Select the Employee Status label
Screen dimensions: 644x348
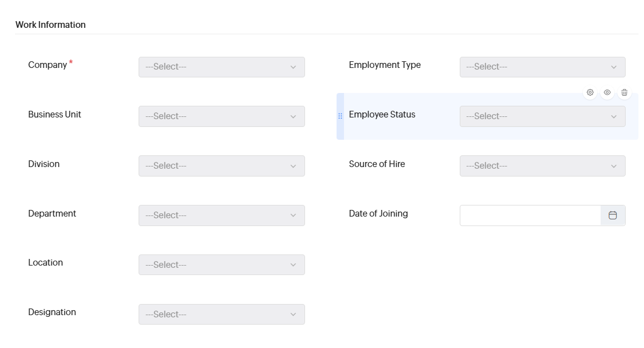(x=382, y=115)
